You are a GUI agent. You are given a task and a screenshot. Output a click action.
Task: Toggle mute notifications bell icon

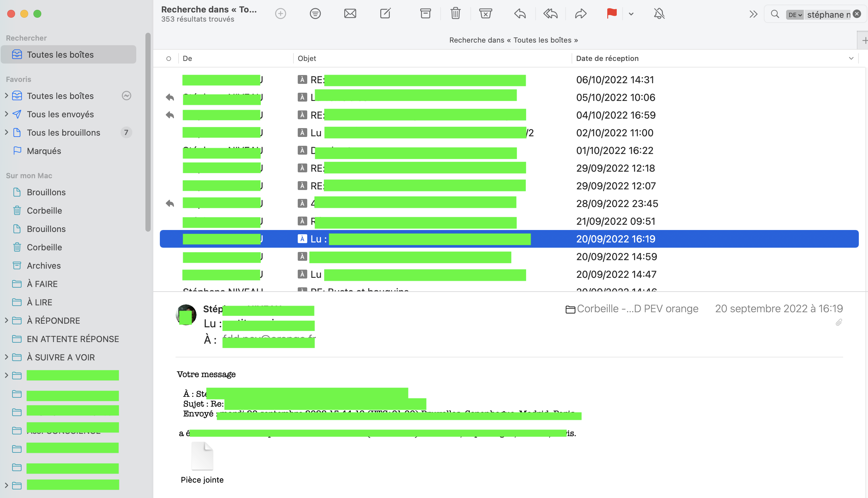pos(659,14)
